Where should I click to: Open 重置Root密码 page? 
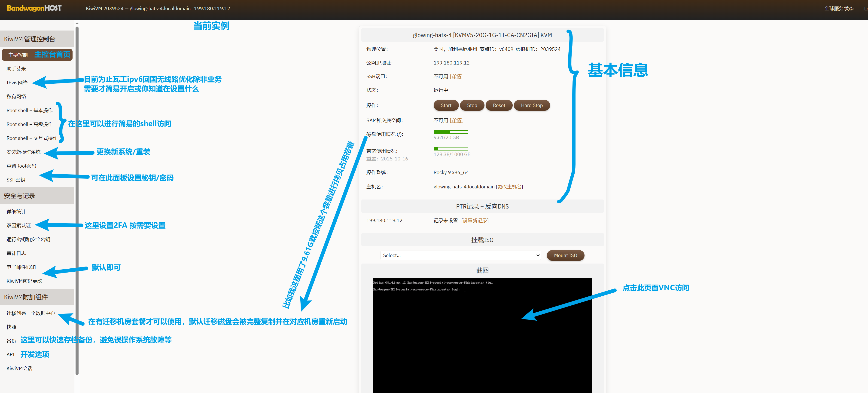(21, 166)
